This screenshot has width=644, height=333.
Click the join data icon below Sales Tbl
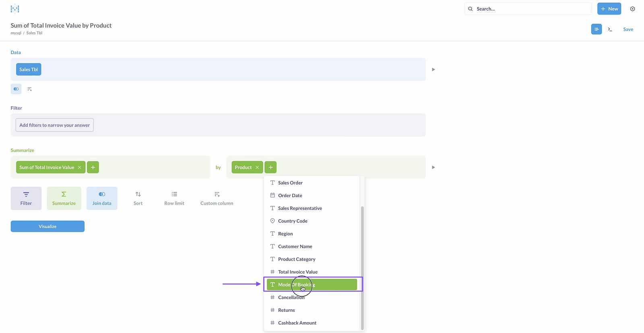pos(16,89)
